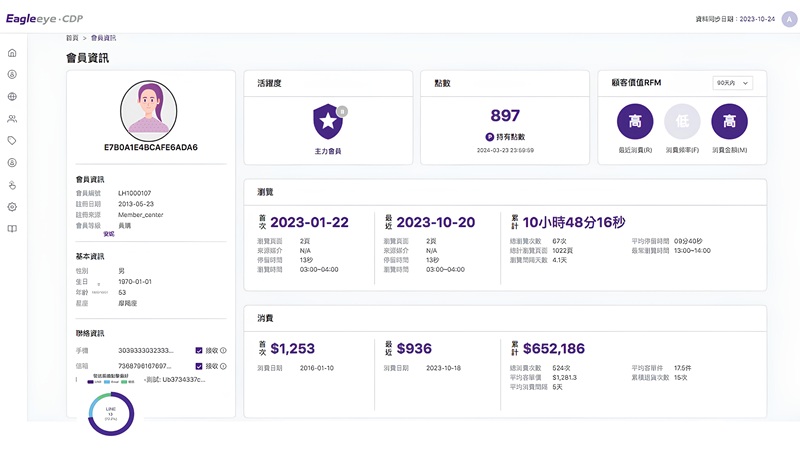
Task: Click the hand pointer sidebar icon
Action: [x=12, y=185]
